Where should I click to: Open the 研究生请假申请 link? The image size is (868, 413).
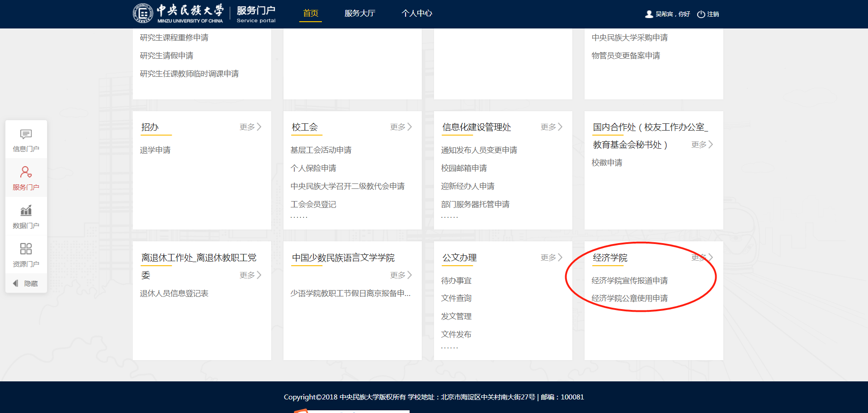click(x=166, y=56)
